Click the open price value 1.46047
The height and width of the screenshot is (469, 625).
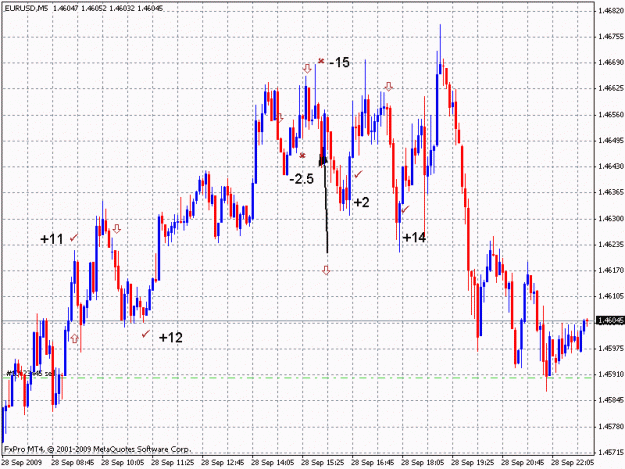(66, 8)
